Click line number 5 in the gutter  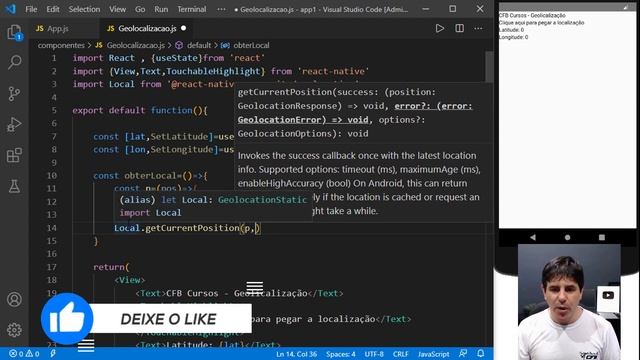[x=54, y=110]
